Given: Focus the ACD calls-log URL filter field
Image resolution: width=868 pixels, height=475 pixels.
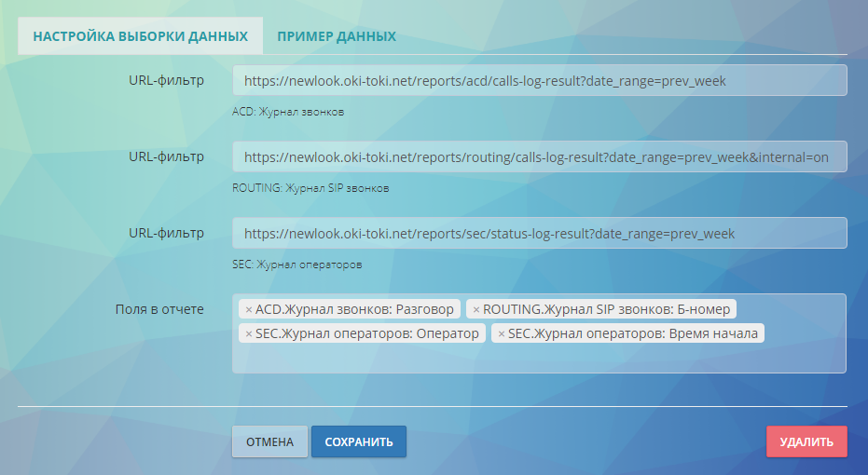Looking at the screenshot, I should 539,81.
